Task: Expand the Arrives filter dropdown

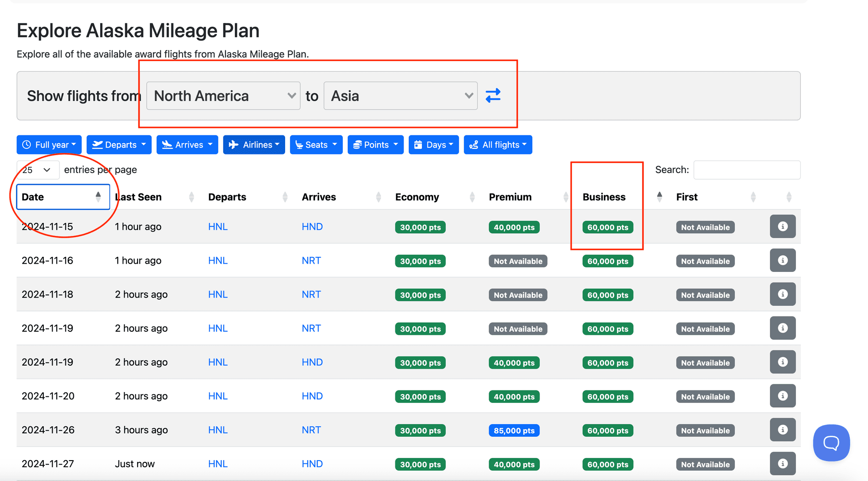Action: click(x=187, y=145)
